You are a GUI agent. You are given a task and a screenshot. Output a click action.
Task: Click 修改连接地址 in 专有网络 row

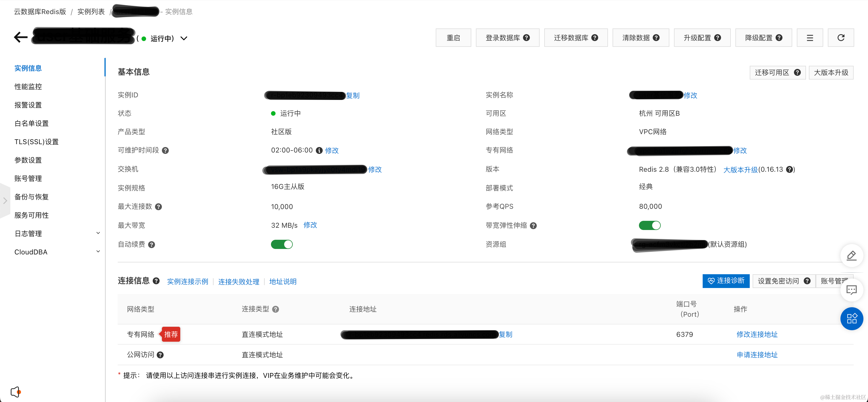(x=757, y=335)
